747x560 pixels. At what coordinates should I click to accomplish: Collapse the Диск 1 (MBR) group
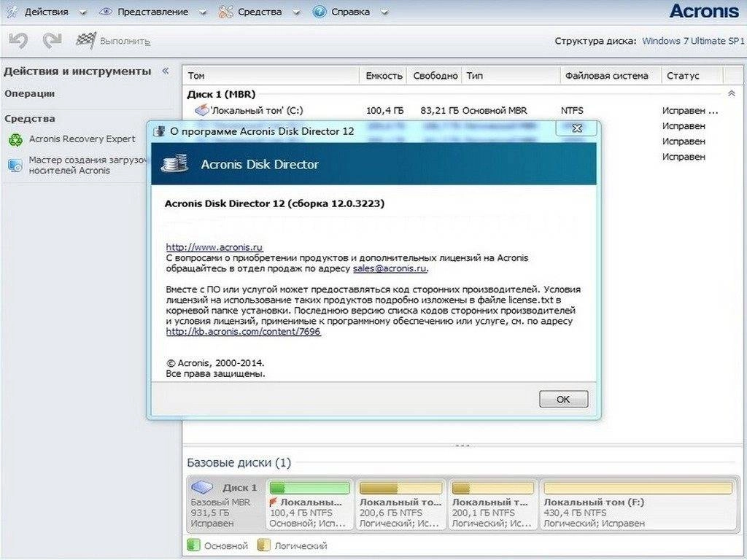731,94
